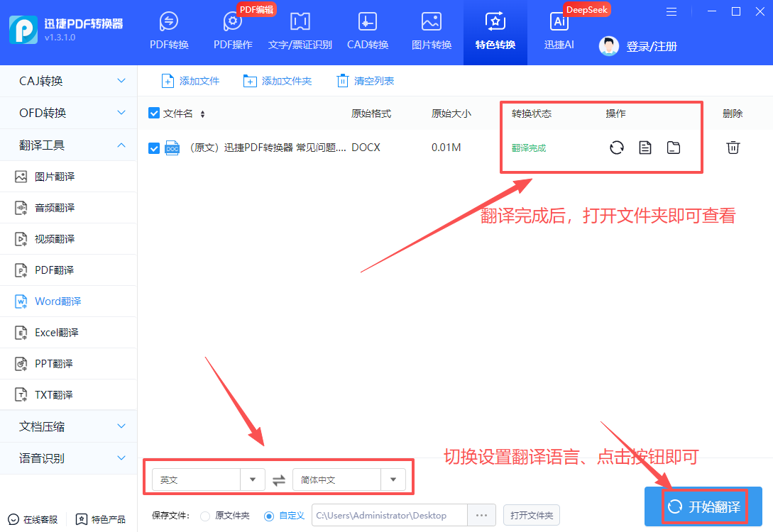Open the hamburger menu near window controls
Image resolution: width=773 pixels, height=532 pixels.
pos(671,11)
